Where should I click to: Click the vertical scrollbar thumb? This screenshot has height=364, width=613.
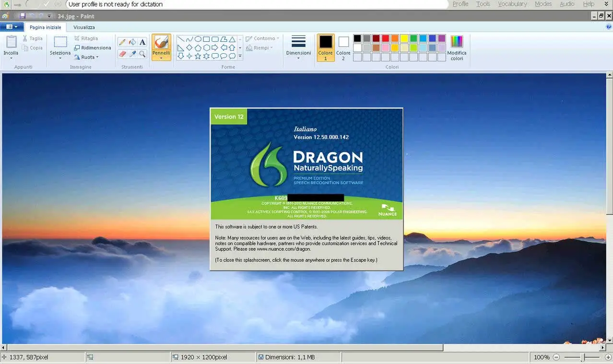[609, 147]
